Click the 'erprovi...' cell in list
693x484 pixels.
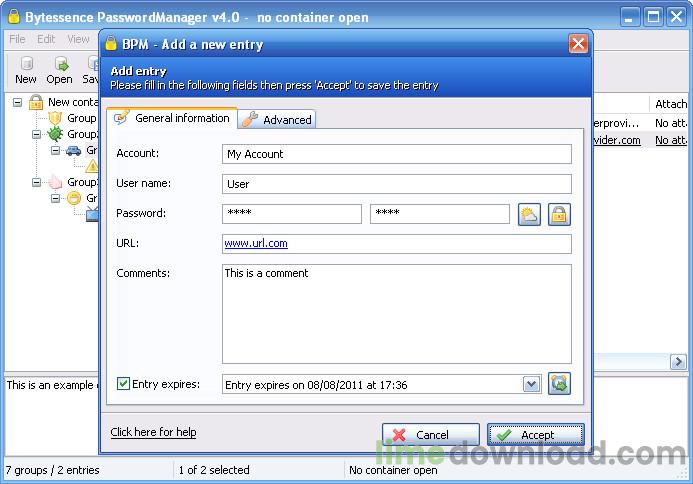(616, 123)
